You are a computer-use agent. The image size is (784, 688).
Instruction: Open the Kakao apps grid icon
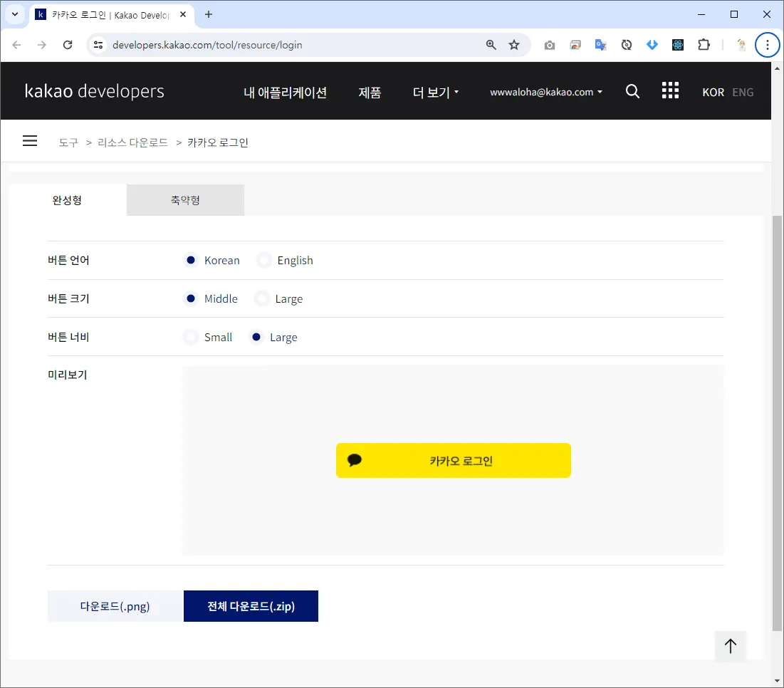coord(670,90)
